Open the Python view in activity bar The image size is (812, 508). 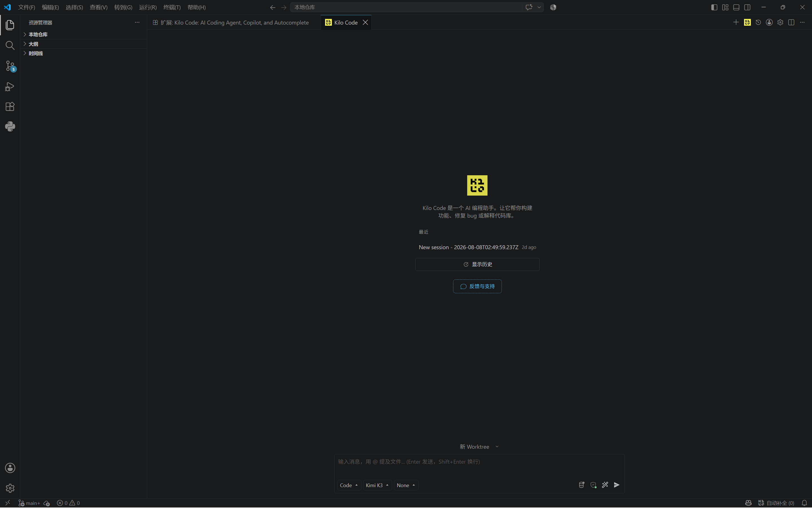click(10, 127)
